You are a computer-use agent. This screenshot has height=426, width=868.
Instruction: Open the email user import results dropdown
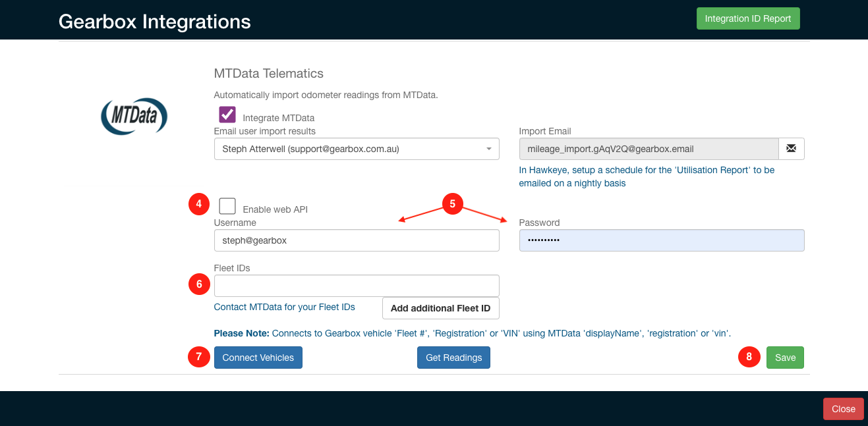click(x=488, y=149)
